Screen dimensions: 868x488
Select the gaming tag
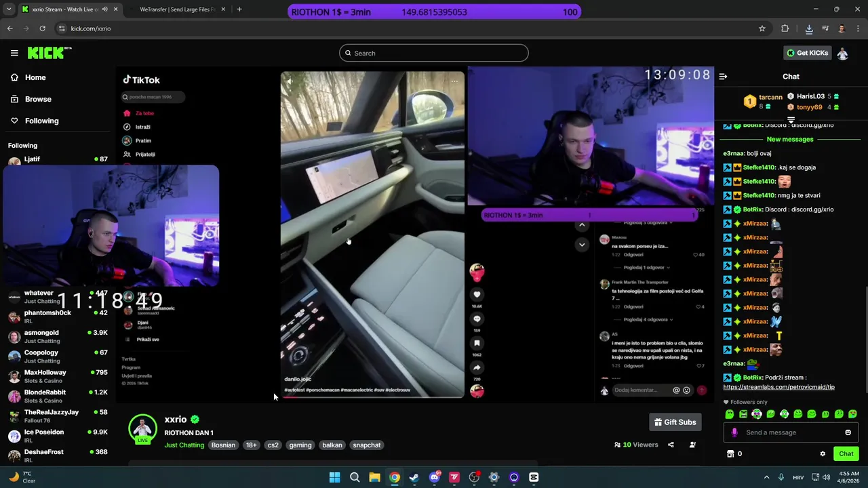(300, 445)
